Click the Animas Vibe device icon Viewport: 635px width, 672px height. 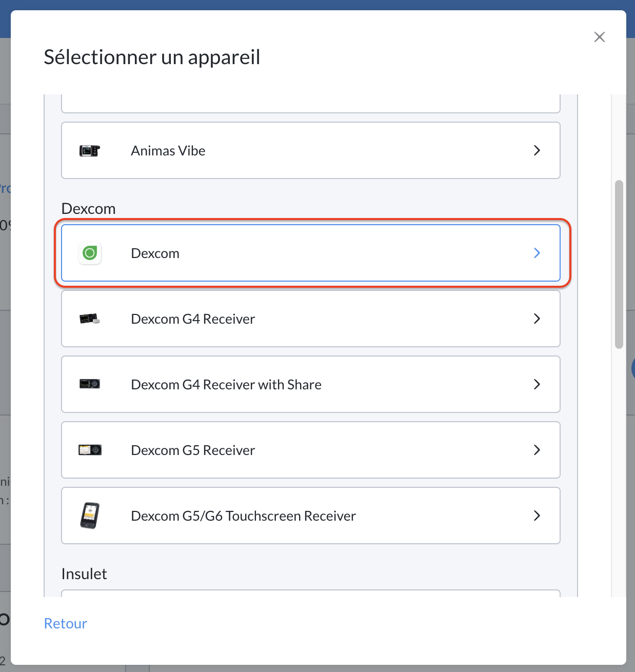click(x=90, y=151)
